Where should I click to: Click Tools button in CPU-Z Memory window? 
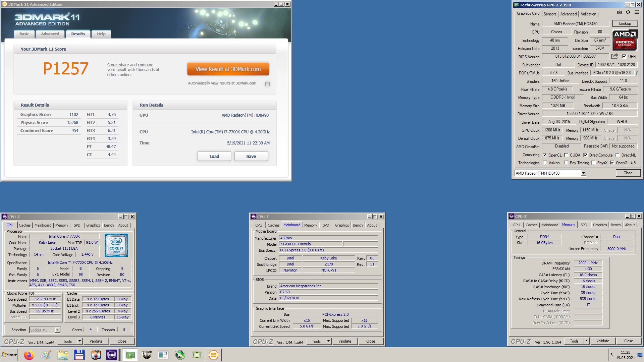574,341
